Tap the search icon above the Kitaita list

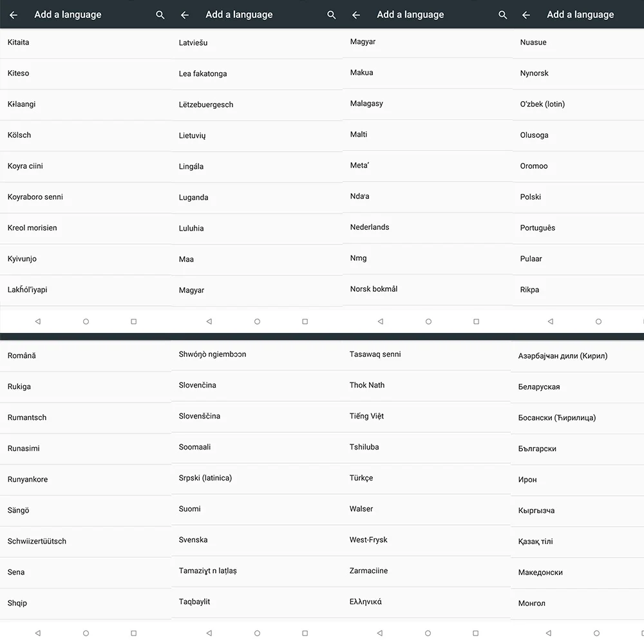point(160,15)
